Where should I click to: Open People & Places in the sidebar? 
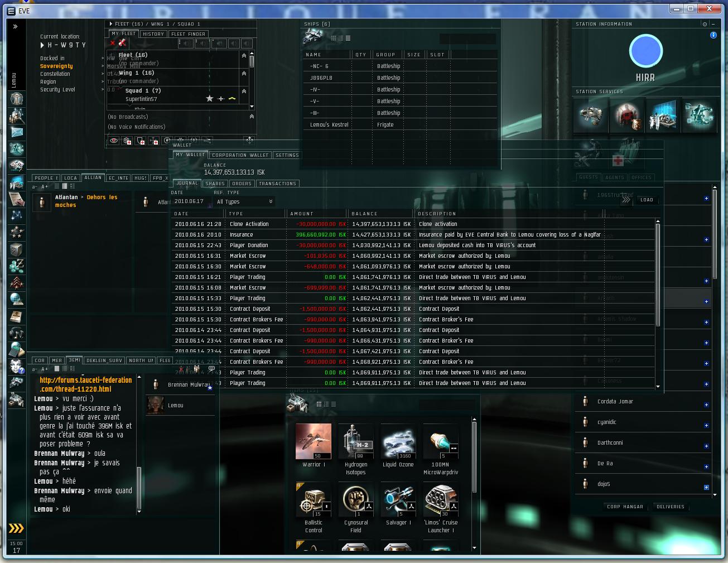pyautogui.click(x=17, y=116)
